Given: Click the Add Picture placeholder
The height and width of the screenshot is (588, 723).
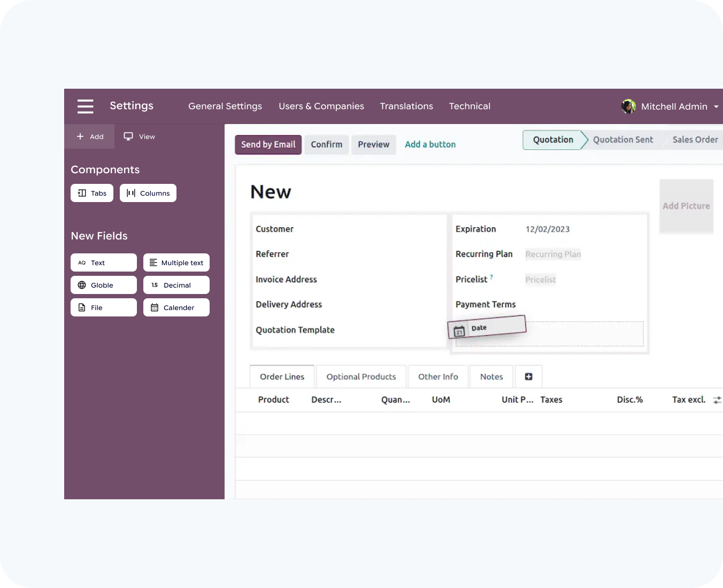Looking at the screenshot, I should pyautogui.click(x=687, y=206).
